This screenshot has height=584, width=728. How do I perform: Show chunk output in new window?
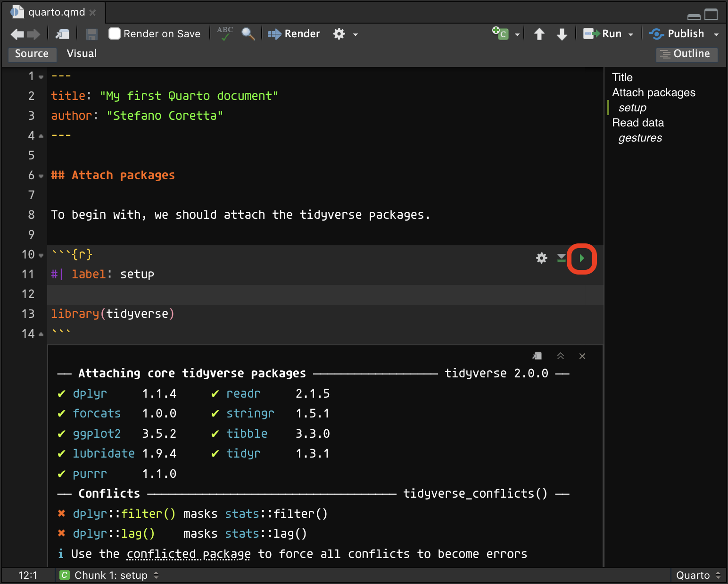pos(537,356)
